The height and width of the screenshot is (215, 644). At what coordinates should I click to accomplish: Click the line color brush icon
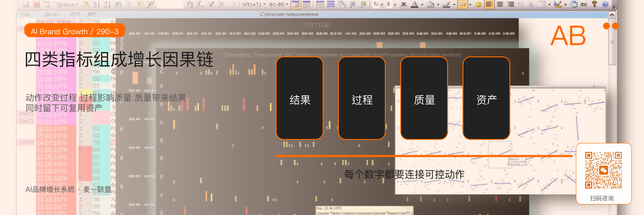pos(447,4)
